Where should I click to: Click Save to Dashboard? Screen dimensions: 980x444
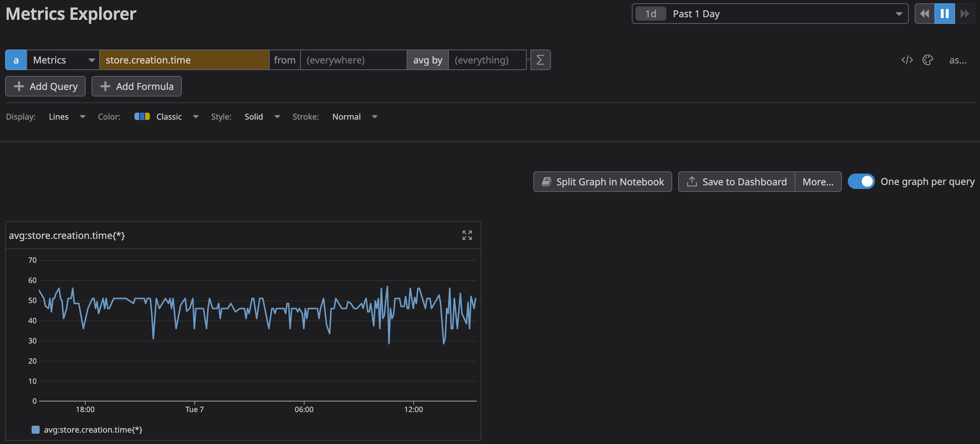pyautogui.click(x=736, y=182)
